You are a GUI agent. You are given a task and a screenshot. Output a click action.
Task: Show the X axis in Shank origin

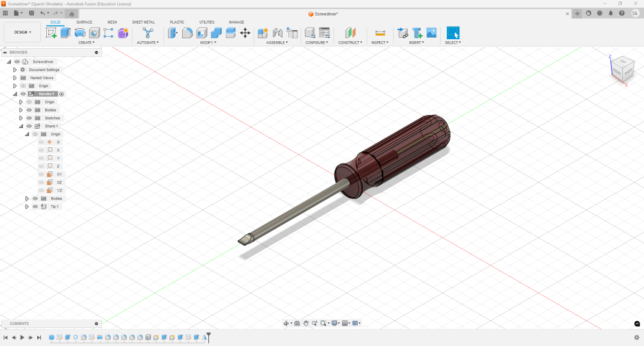click(41, 150)
